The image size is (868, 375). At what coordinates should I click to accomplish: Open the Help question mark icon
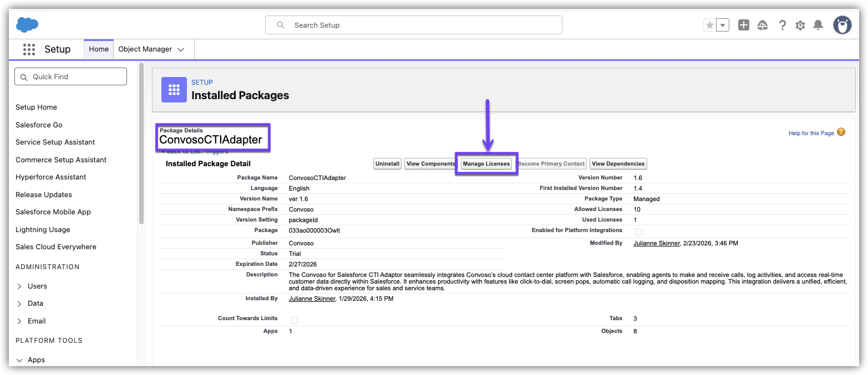(x=782, y=25)
